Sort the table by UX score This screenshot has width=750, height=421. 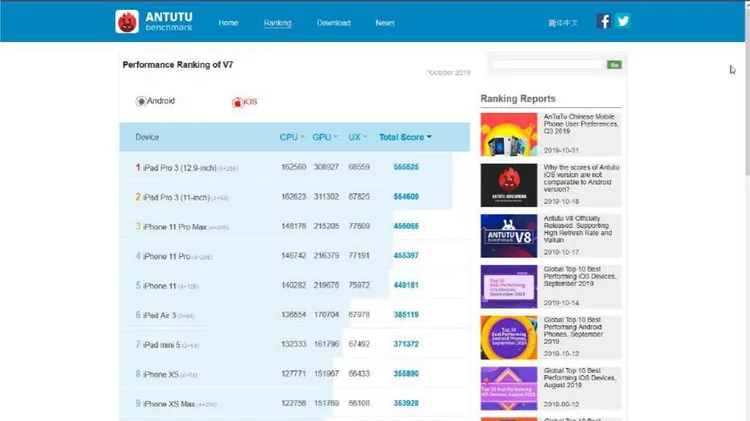tap(358, 137)
